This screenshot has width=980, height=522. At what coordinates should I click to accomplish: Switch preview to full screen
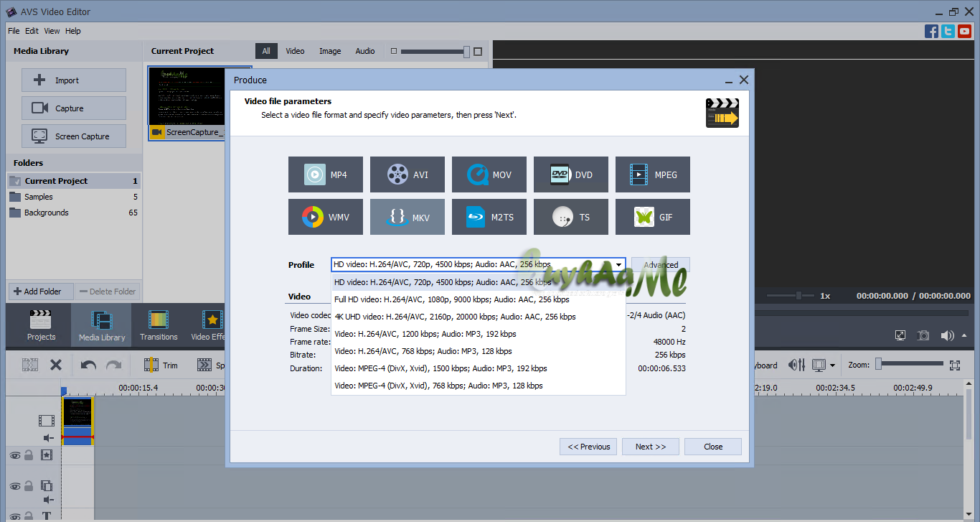(900, 335)
